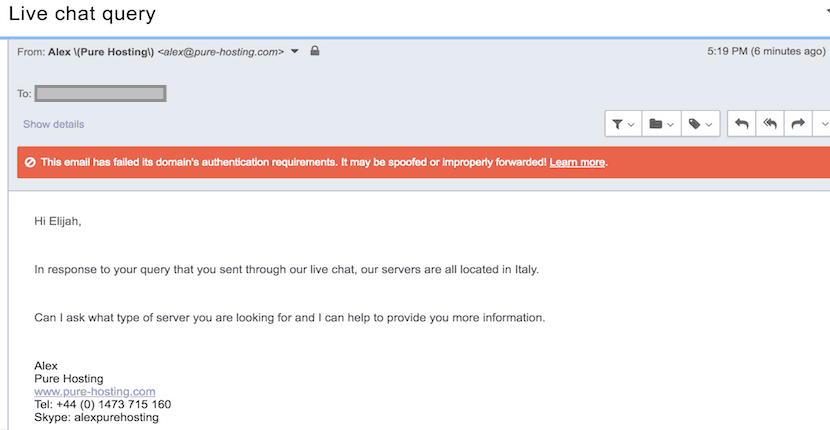Click the Reply arrow icon
Viewport: 830px width, 430px height.
742,124
